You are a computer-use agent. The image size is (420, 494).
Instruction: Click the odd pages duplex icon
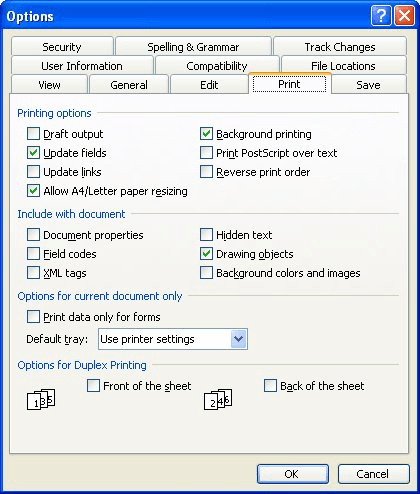click(41, 399)
